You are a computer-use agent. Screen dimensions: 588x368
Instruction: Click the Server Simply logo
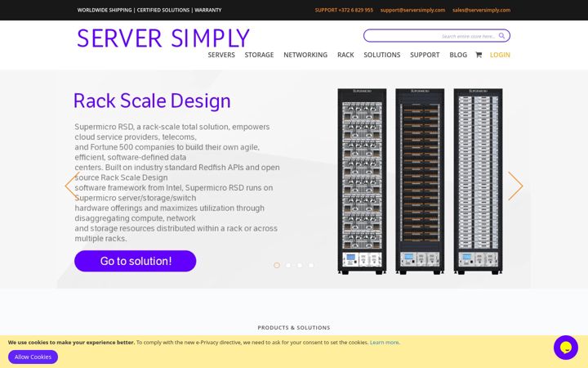[x=163, y=38]
